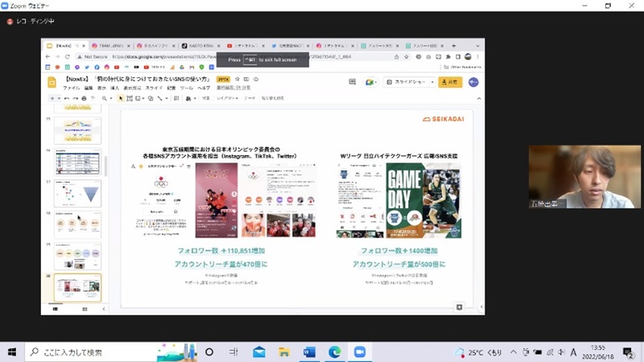
Task: Collapse the slide panel with left chevron
Action: (104, 309)
